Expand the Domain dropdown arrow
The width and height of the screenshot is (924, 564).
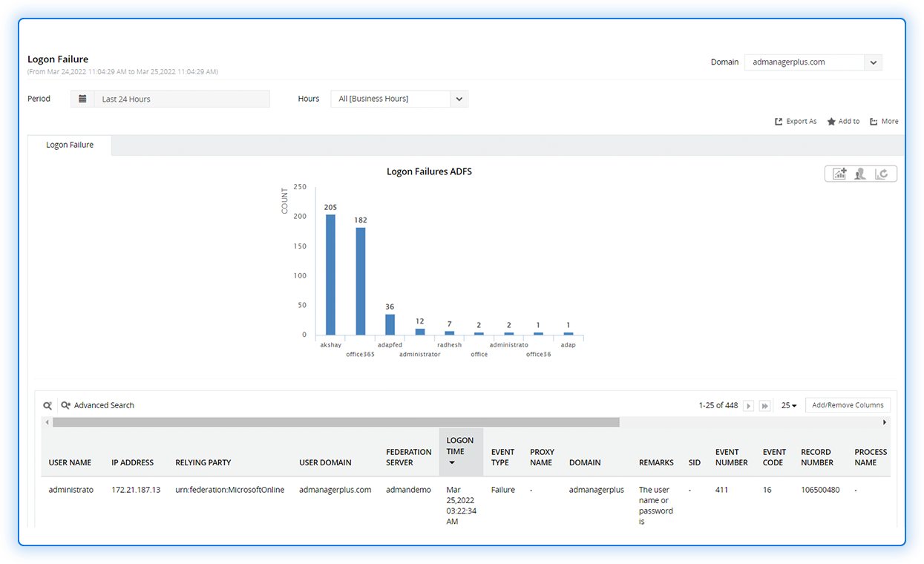click(x=873, y=62)
